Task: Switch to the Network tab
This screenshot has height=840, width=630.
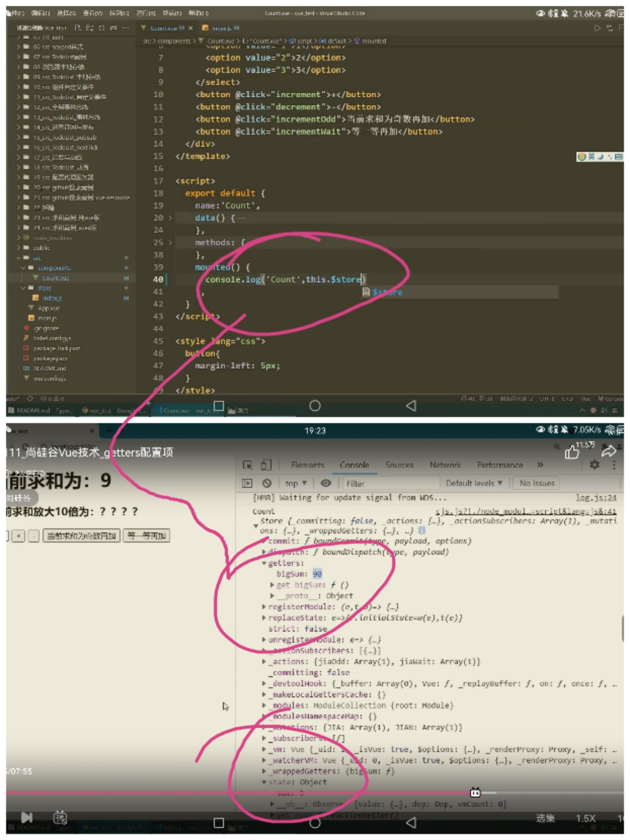Action: pyautogui.click(x=445, y=465)
